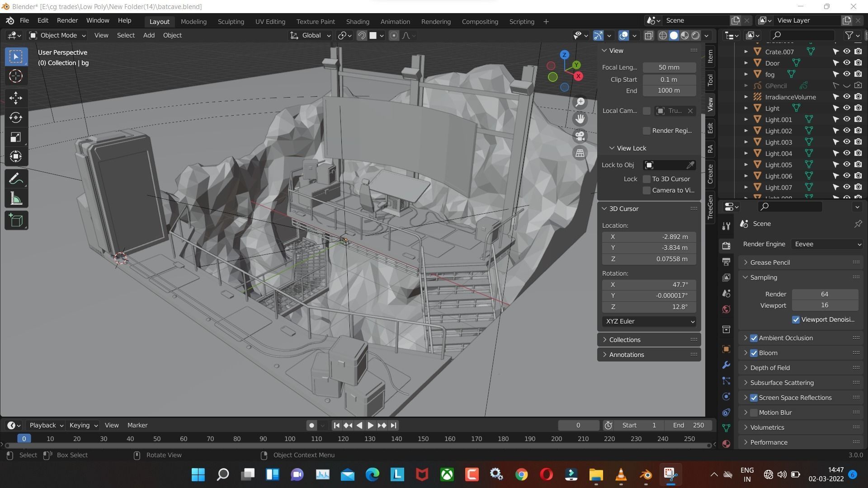Check Lock To 3D Cursor
The width and height of the screenshot is (868, 488).
[646, 179]
